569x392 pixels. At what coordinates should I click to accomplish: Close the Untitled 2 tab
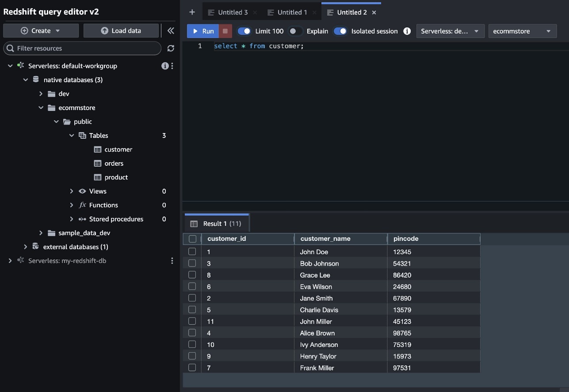tap(374, 12)
